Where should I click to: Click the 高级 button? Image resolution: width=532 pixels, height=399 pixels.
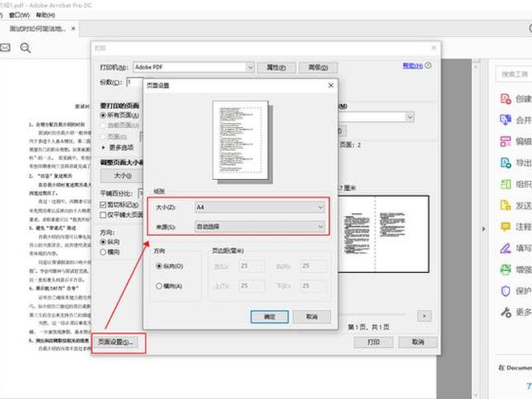(319, 68)
